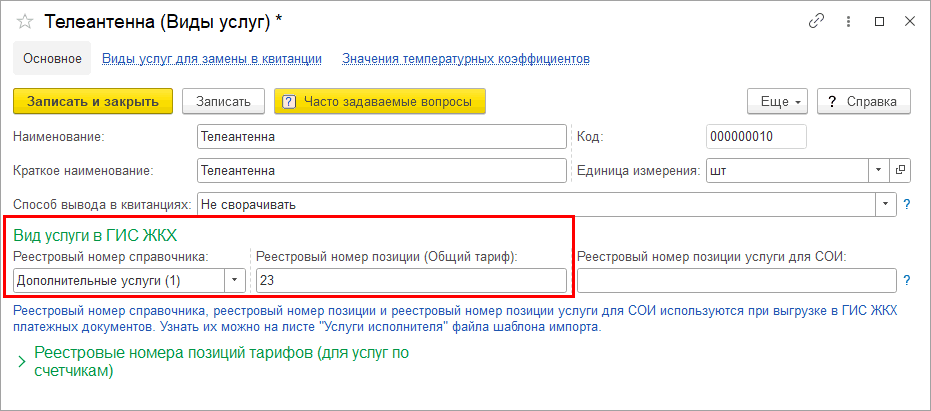931x411 pixels.
Task: Open Виды услуг для замены в квитанции
Action: click(212, 59)
